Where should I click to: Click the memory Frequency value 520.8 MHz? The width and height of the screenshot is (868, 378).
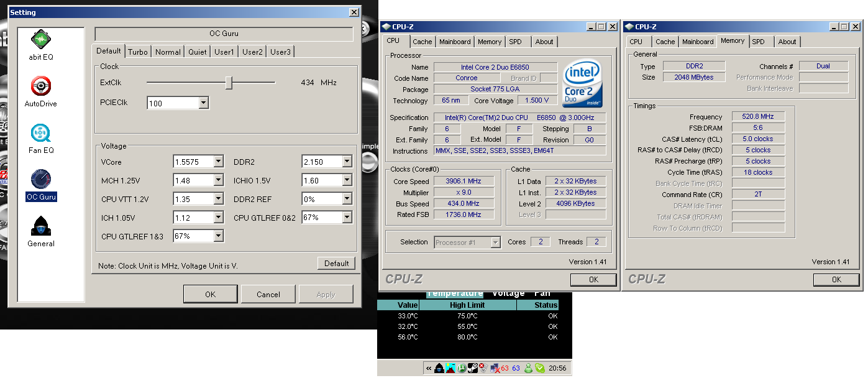coord(758,116)
